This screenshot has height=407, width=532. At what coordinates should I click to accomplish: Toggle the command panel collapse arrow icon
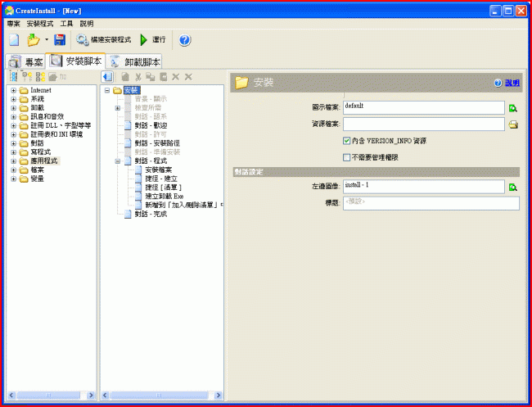107,76
